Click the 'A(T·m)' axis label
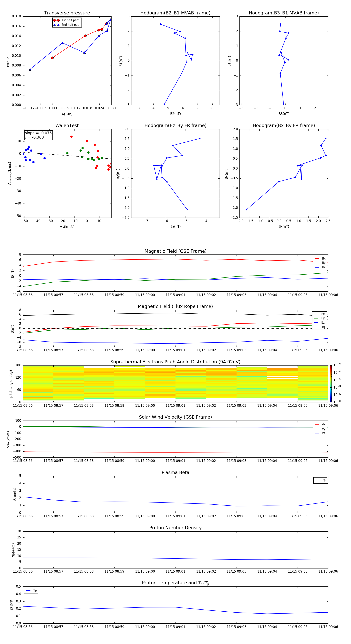The height and width of the screenshot is (644, 351). point(67,114)
